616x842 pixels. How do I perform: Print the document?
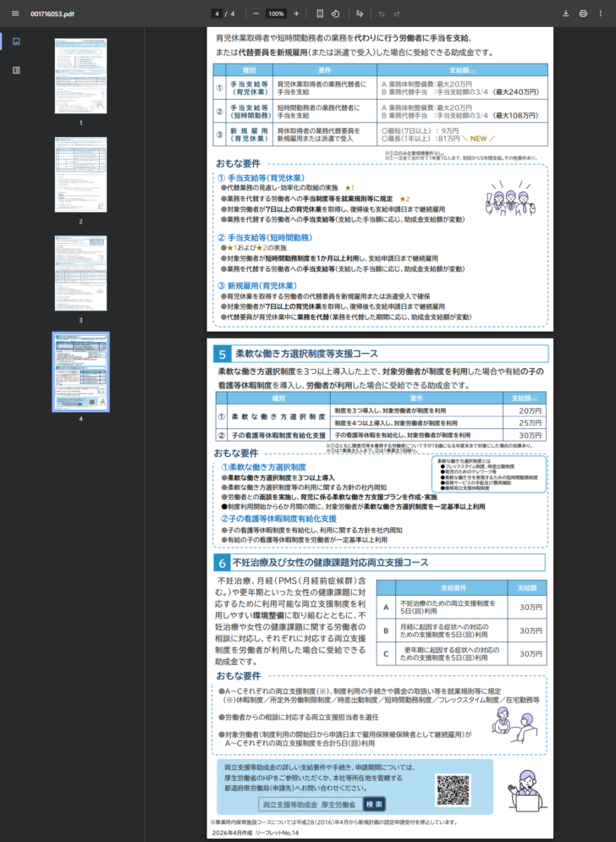[583, 14]
